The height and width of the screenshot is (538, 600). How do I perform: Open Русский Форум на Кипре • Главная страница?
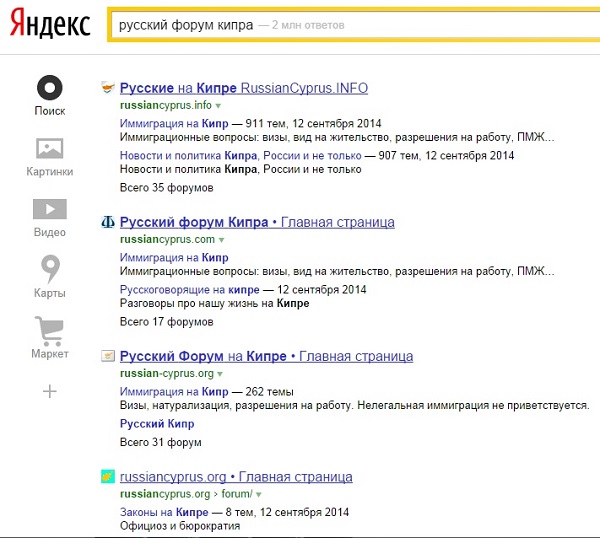pos(266,356)
